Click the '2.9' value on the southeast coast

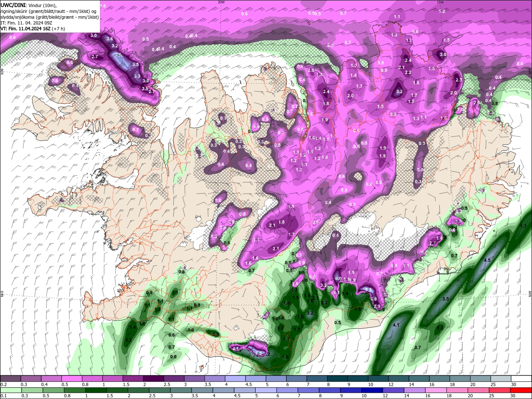click(377, 306)
